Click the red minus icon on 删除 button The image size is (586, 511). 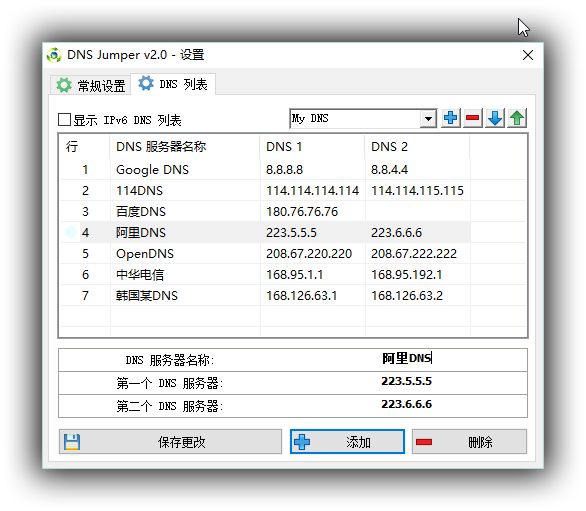(424, 442)
